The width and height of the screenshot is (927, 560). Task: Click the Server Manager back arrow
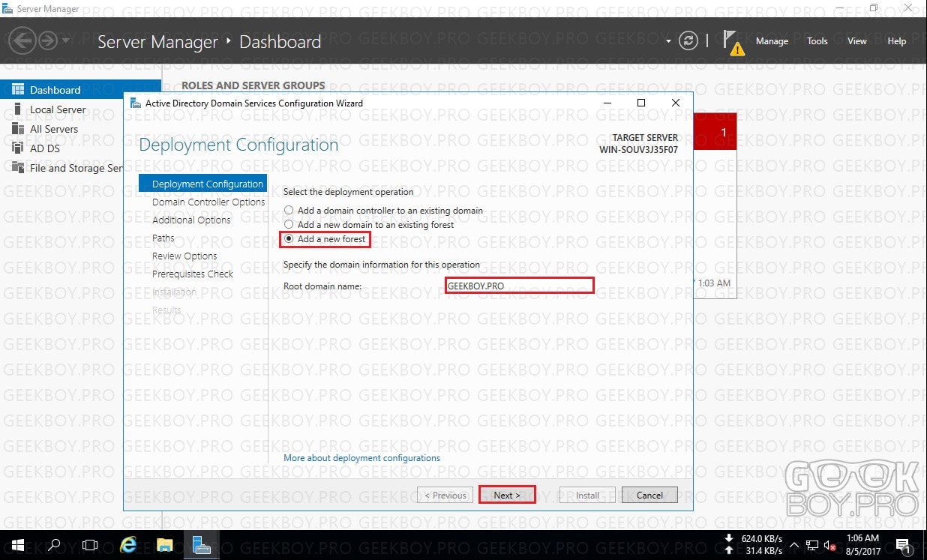23,40
